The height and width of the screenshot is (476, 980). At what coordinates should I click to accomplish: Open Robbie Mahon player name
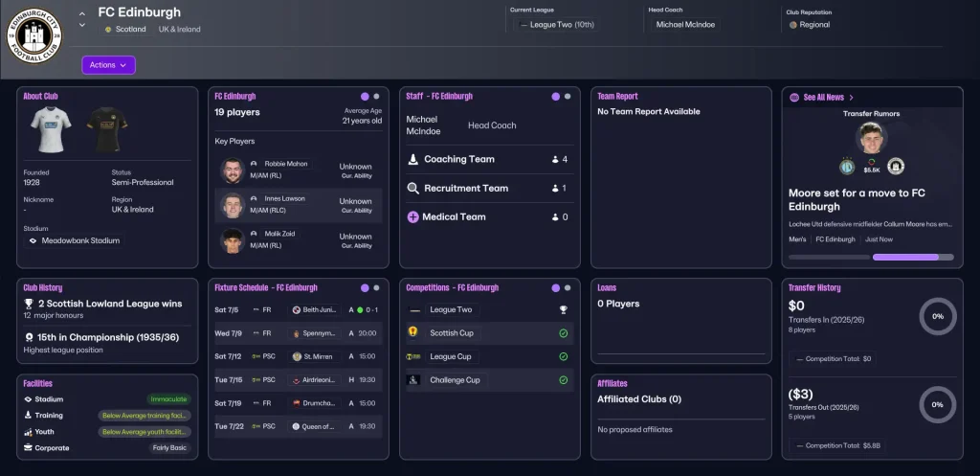(x=285, y=164)
